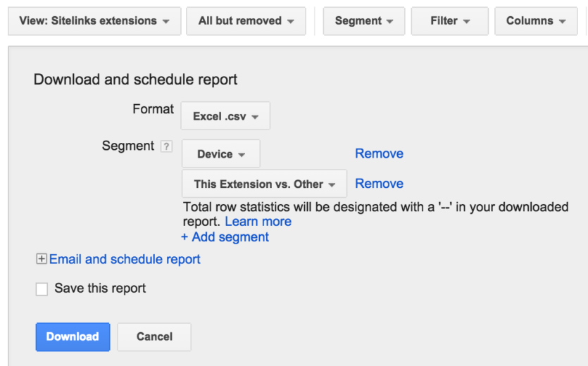Image resolution: width=588 pixels, height=366 pixels.
Task: Click the Segment help question mark icon
Action: coord(166,146)
